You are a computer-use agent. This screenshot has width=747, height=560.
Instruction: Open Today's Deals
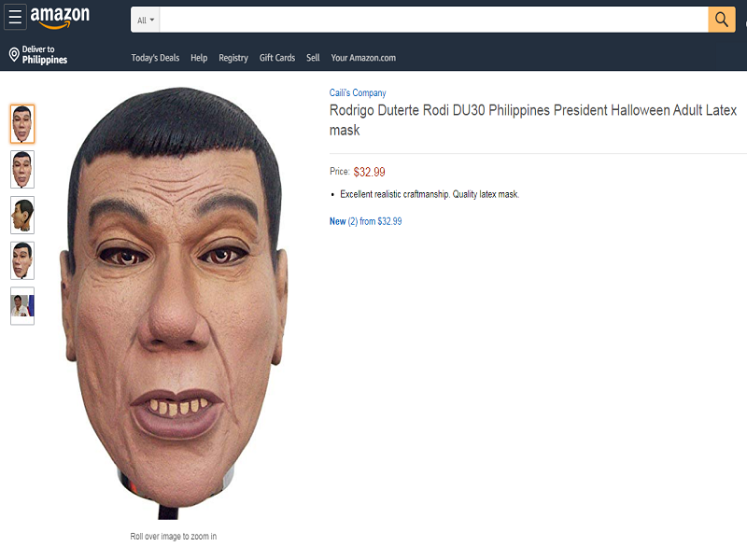[x=153, y=57]
